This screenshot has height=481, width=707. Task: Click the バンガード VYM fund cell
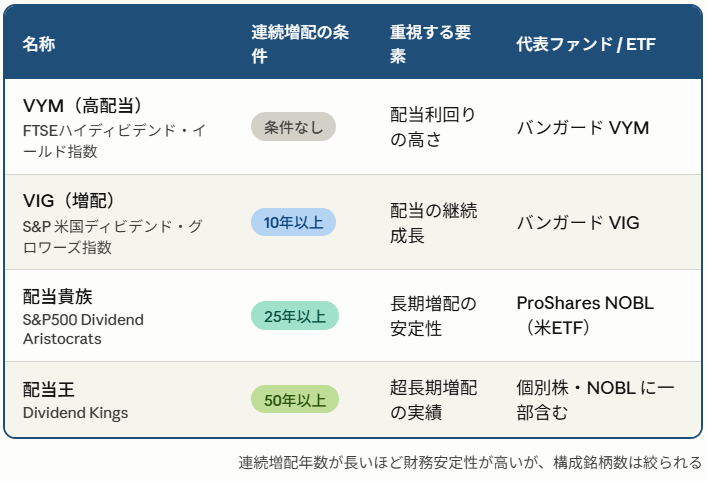pos(583,128)
